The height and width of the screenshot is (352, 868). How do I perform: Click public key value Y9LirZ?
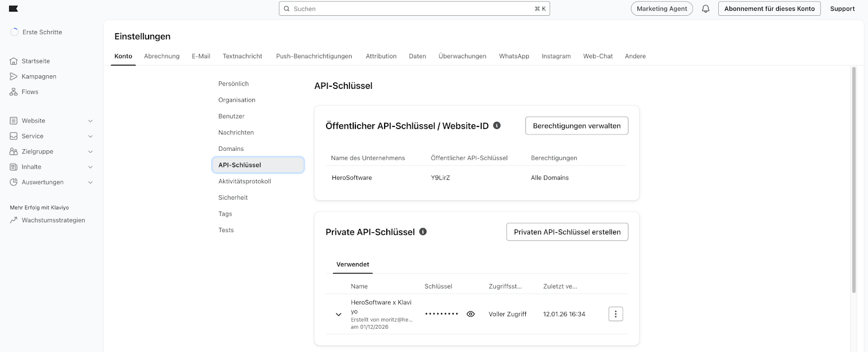[441, 178]
